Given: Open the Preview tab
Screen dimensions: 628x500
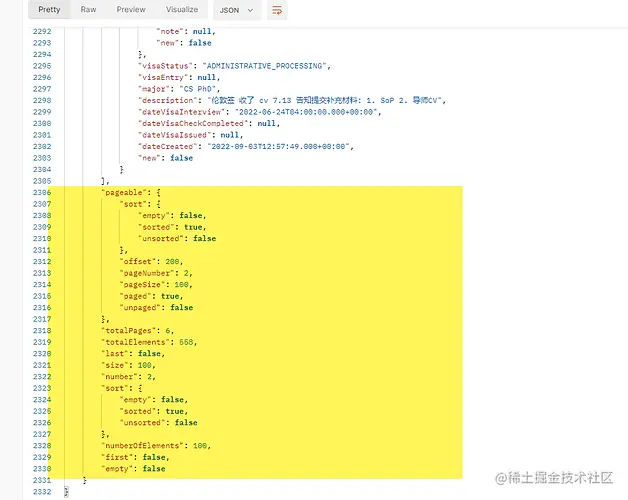Looking at the screenshot, I should point(131,10).
